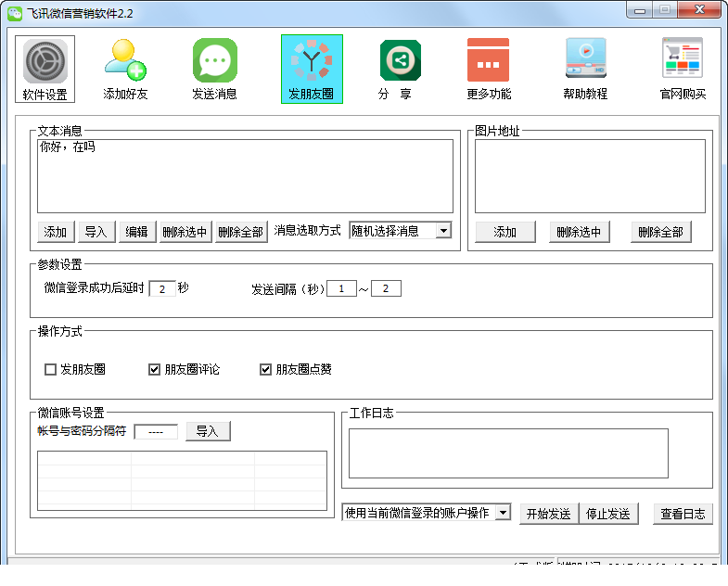Minimize the 飞讯微信营销软件 window

click(x=640, y=10)
